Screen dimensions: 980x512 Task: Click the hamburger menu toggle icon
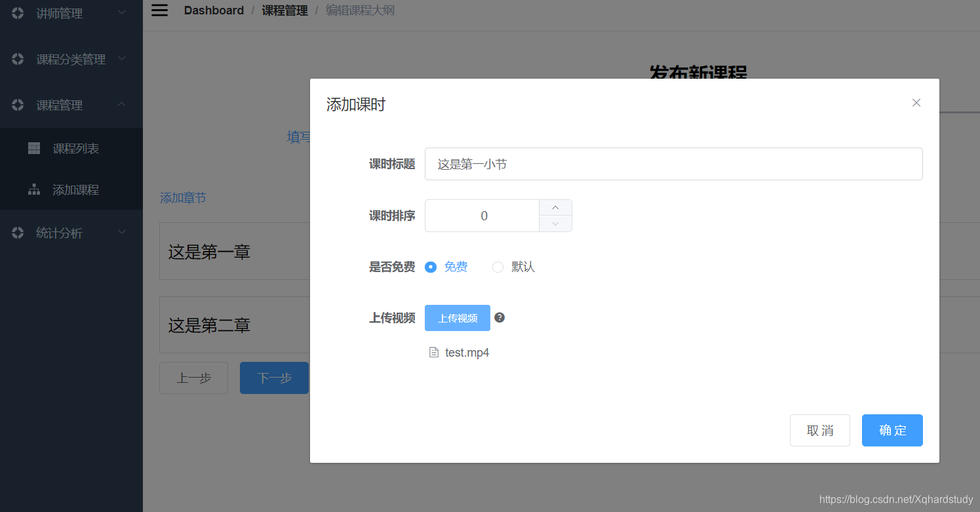pyautogui.click(x=159, y=10)
